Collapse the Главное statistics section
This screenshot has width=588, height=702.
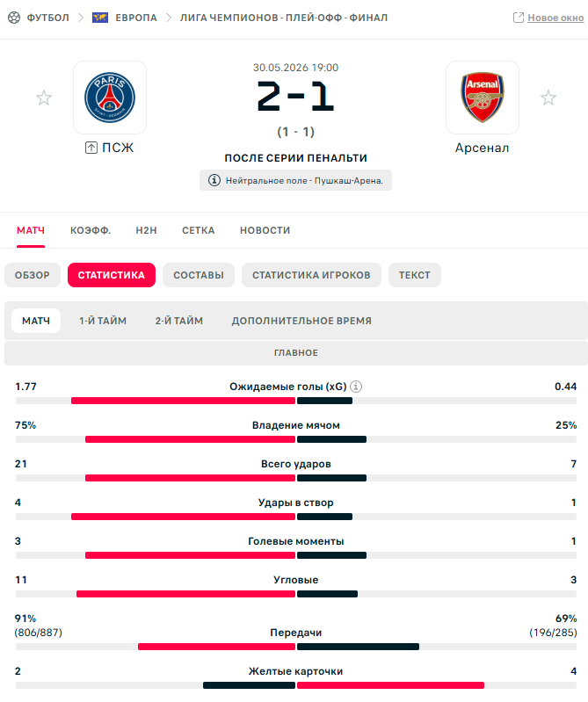click(296, 353)
